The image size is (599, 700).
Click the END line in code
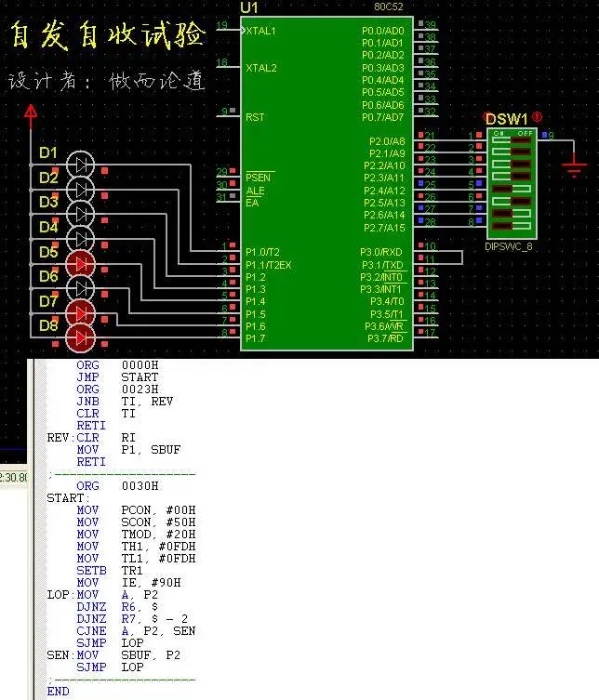(x=58, y=691)
